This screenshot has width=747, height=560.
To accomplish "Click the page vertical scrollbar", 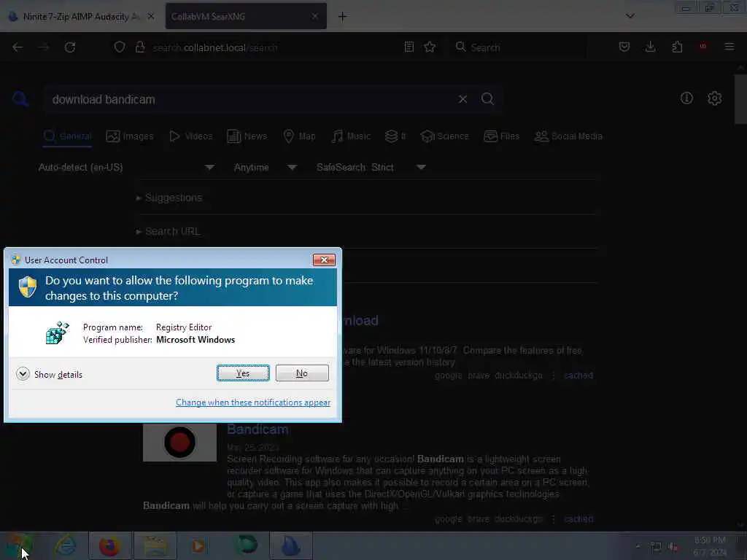I will click(740, 99).
